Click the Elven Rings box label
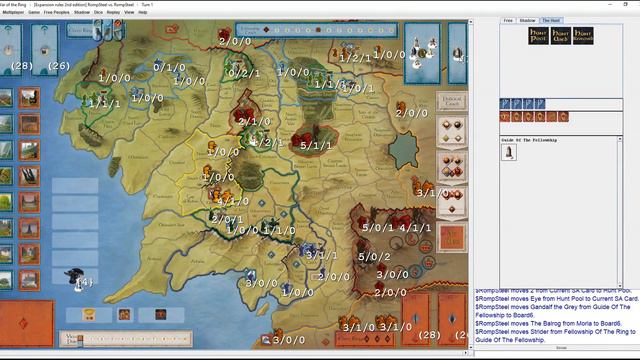640x360 pixels. pyautogui.click(x=80, y=30)
